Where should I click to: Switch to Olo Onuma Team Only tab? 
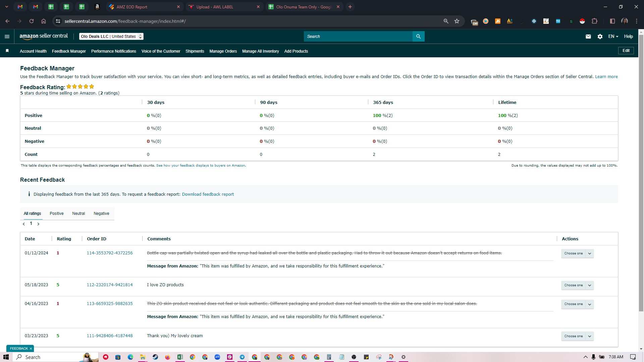click(x=304, y=7)
